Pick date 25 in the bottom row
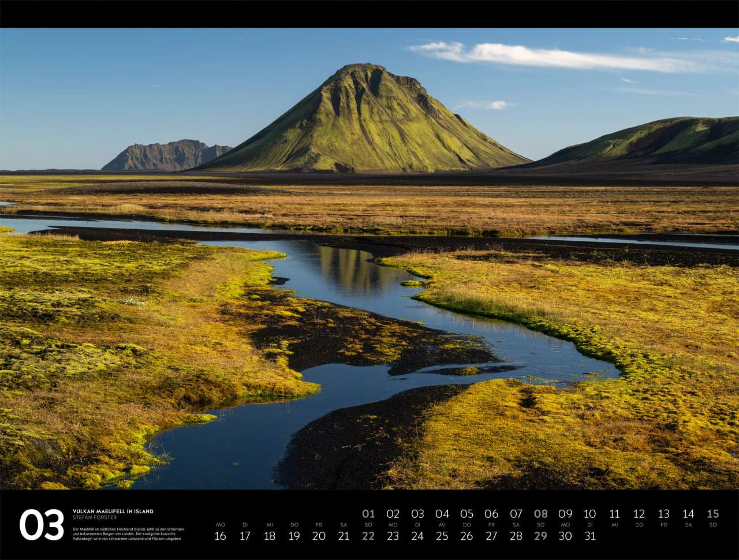Image resolution: width=739 pixels, height=560 pixels. click(x=442, y=536)
